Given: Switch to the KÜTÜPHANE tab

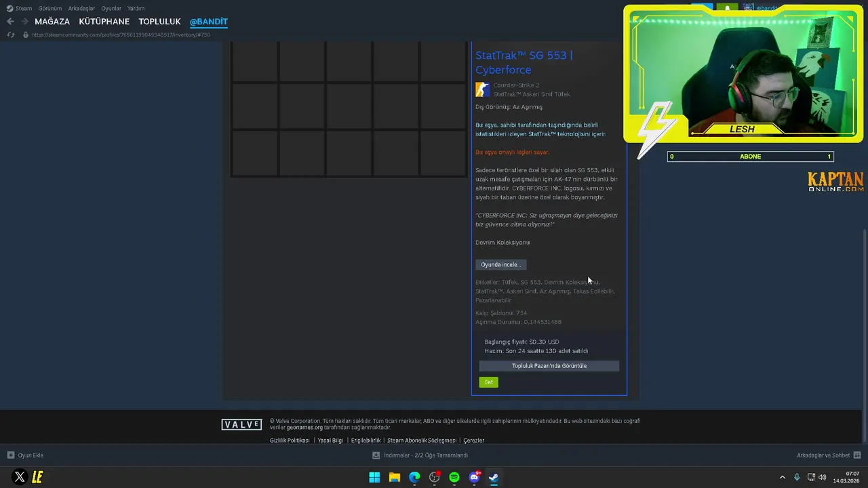Looking at the screenshot, I should [x=104, y=22].
